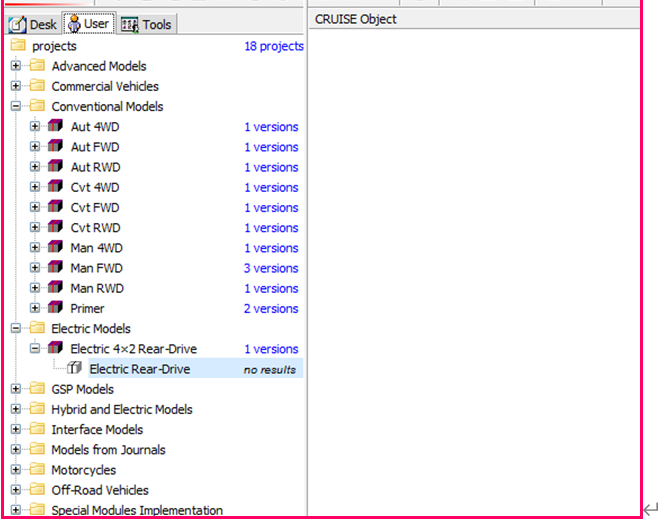Select the Electric Rear-Drive version row
The image size is (659, 521).
[x=195, y=368]
